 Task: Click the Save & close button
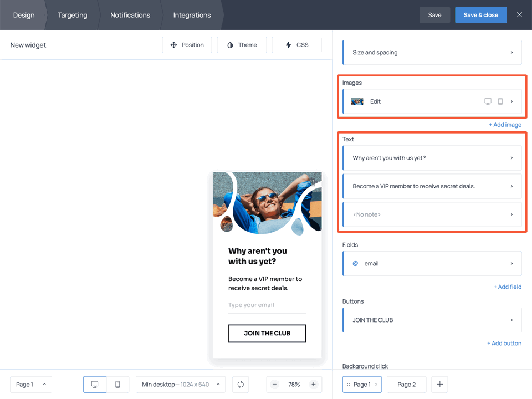(480, 15)
